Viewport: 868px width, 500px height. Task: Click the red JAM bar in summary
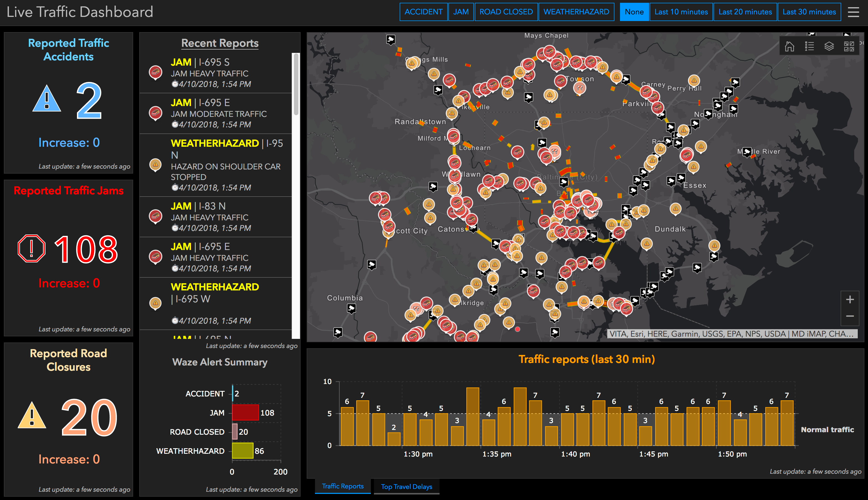point(246,413)
